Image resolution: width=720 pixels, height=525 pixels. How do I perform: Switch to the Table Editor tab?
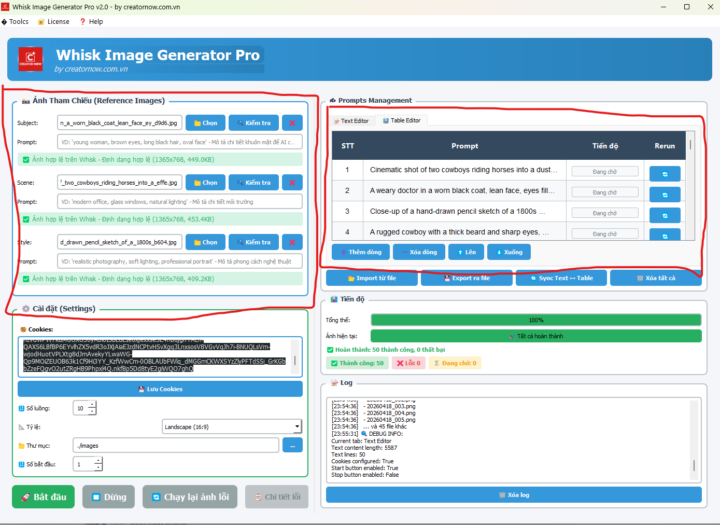click(402, 120)
